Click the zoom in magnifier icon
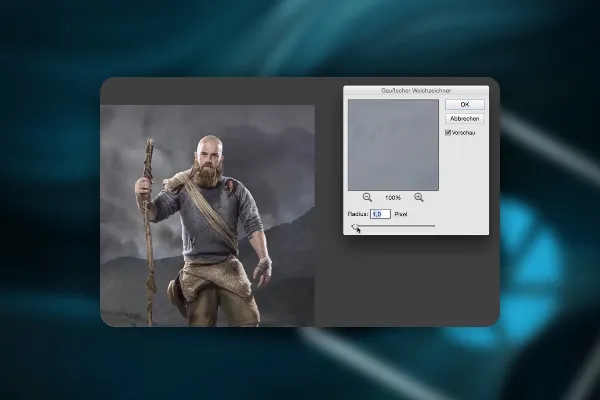The width and height of the screenshot is (600, 400). [419, 198]
